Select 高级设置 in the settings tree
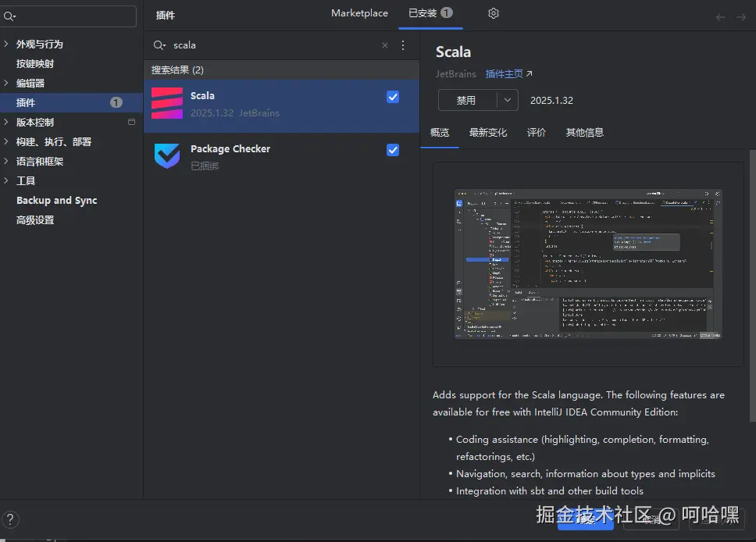Image resolution: width=756 pixels, height=542 pixels. (x=34, y=220)
